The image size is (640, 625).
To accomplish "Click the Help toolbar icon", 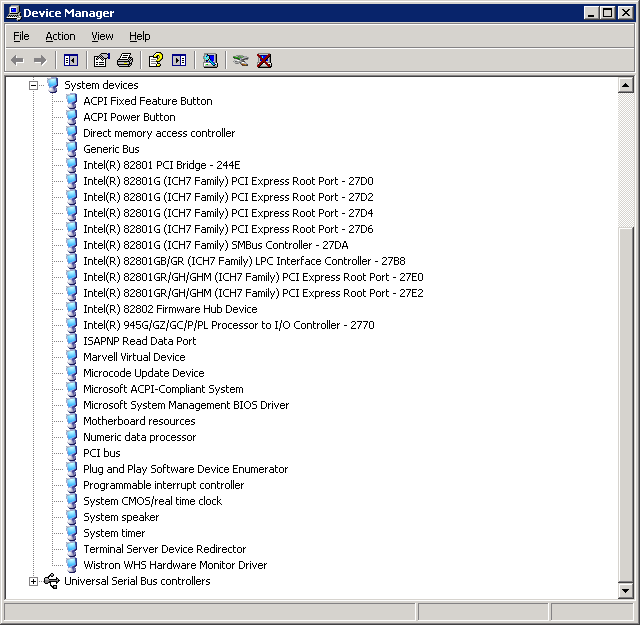I will pyautogui.click(x=156, y=60).
